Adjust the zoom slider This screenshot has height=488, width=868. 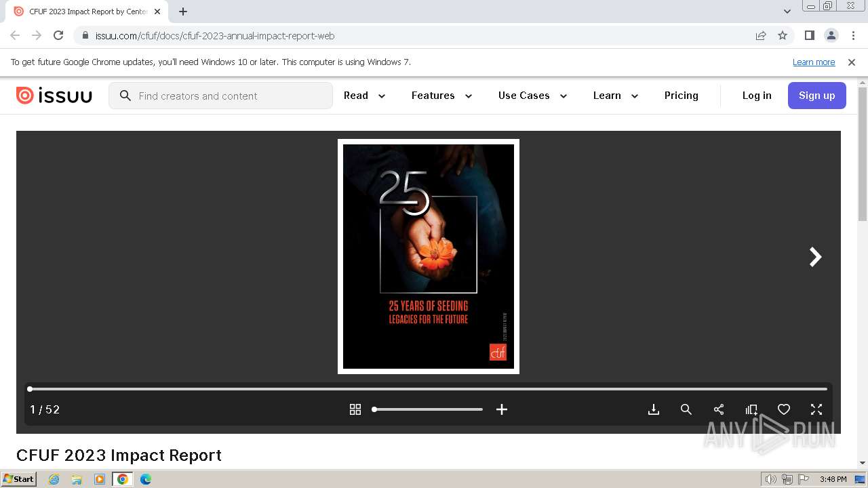click(x=428, y=409)
